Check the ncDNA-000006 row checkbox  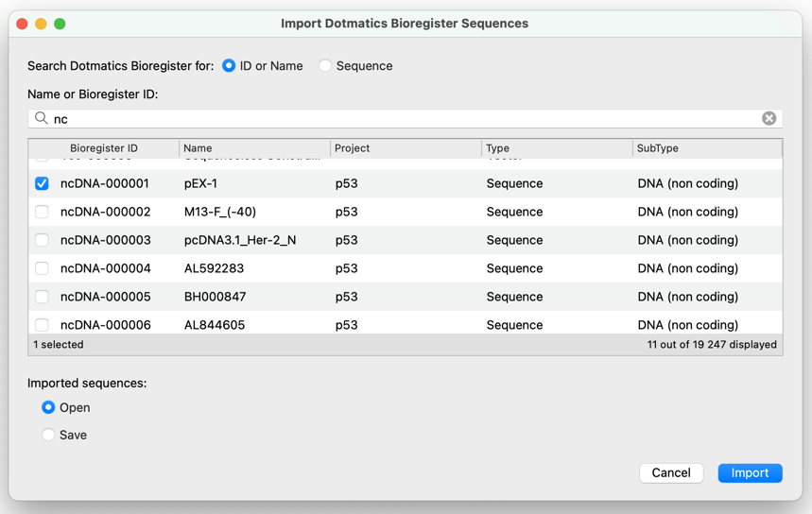point(42,325)
